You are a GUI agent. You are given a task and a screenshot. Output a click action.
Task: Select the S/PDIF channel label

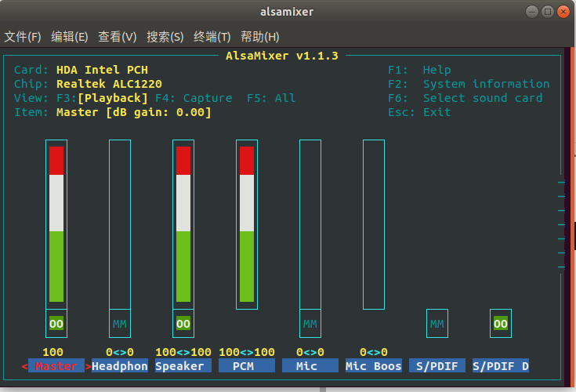point(437,366)
